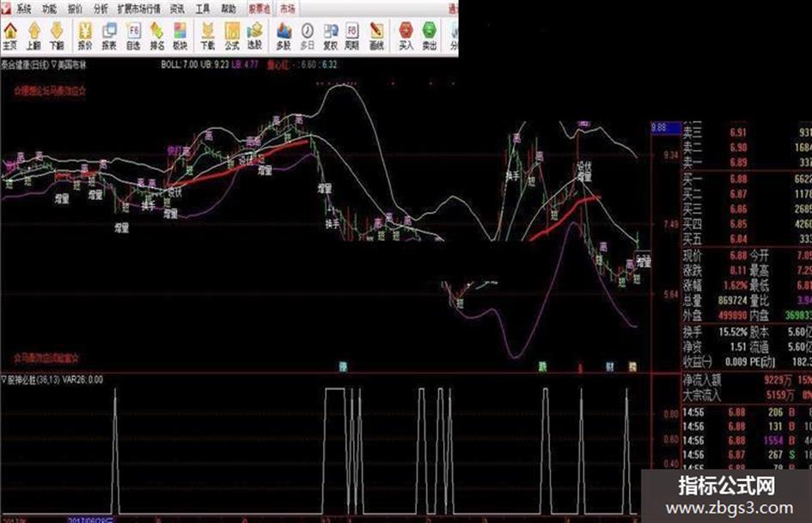This screenshot has height=523, width=812.
Task: Open the 分析 menu
Action: 101,9
